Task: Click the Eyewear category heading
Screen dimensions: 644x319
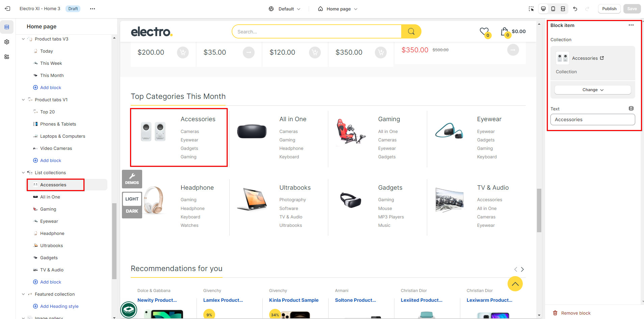Action: pyautogui.click(x=489, y=119)
